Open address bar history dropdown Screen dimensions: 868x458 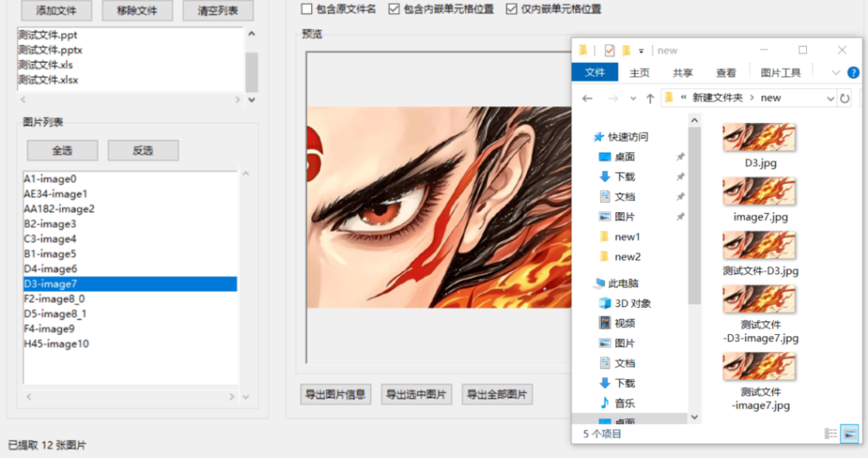[x=831, y=98]
